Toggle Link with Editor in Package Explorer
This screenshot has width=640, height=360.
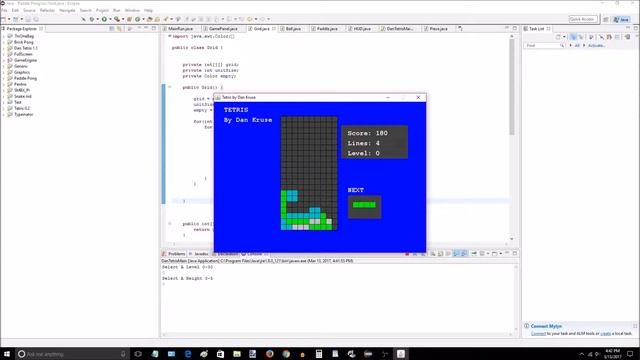[119, 29]
